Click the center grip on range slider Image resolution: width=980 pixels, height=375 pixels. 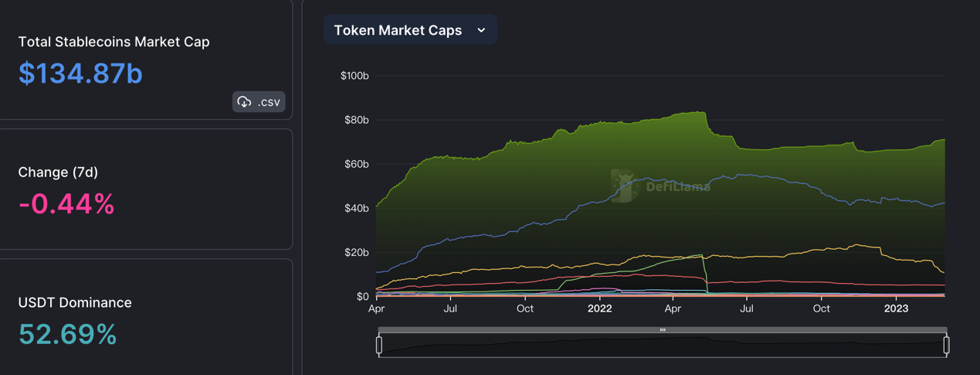tap(663, 330)
